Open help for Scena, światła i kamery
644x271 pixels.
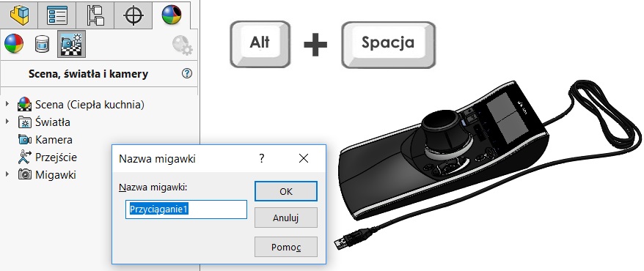pos(187,73)
